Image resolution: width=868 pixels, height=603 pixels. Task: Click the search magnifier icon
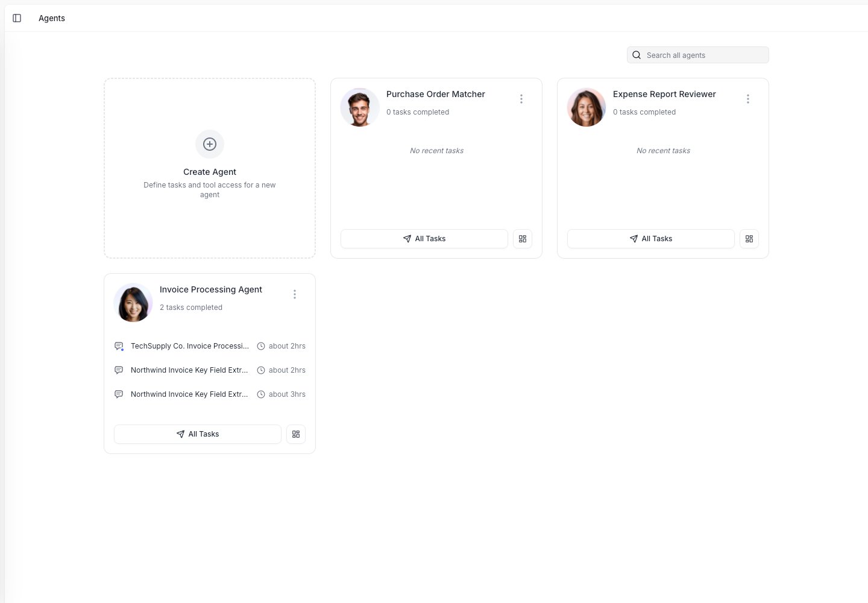pyautogui.click(x=637, y=55)
